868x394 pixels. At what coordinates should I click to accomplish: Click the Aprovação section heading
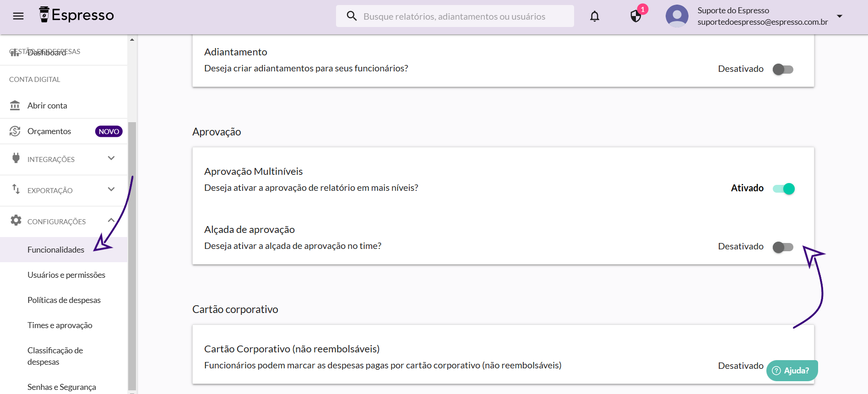click(217, 132)
